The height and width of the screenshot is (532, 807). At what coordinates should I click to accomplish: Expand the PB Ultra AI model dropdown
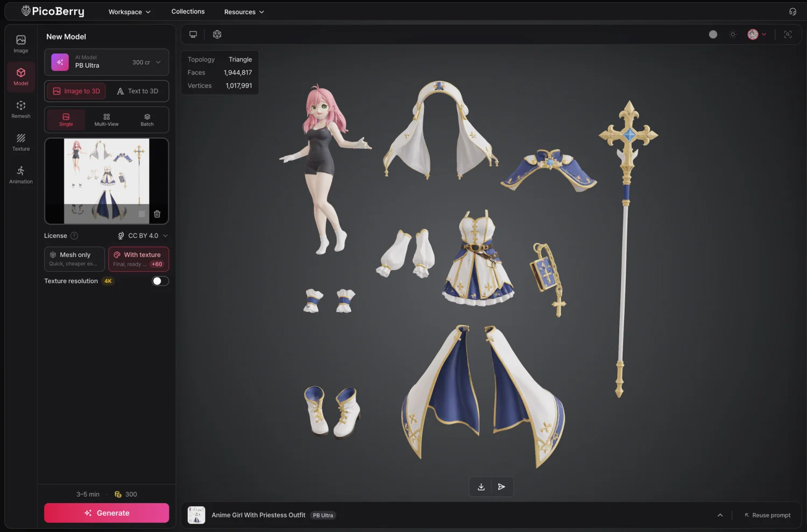coord(107,62)
